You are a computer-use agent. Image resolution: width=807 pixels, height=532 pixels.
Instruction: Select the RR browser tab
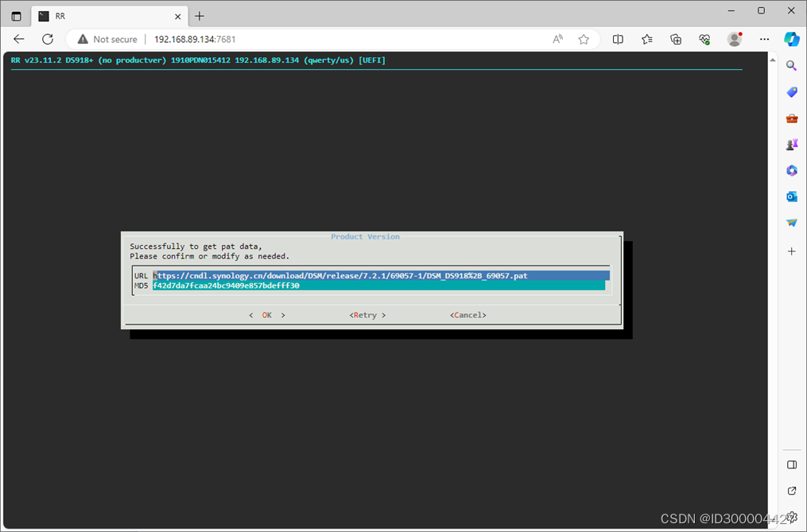[x=110, y=17]
